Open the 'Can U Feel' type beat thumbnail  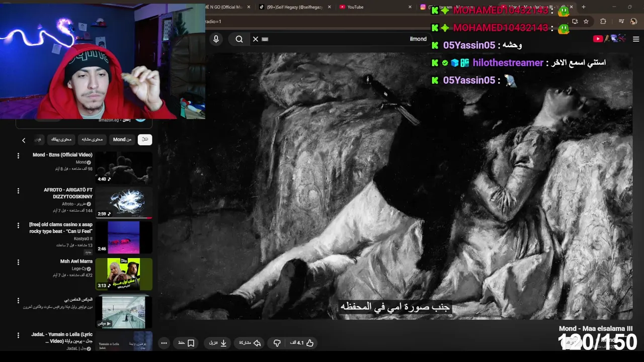click(x=124, y=237)
